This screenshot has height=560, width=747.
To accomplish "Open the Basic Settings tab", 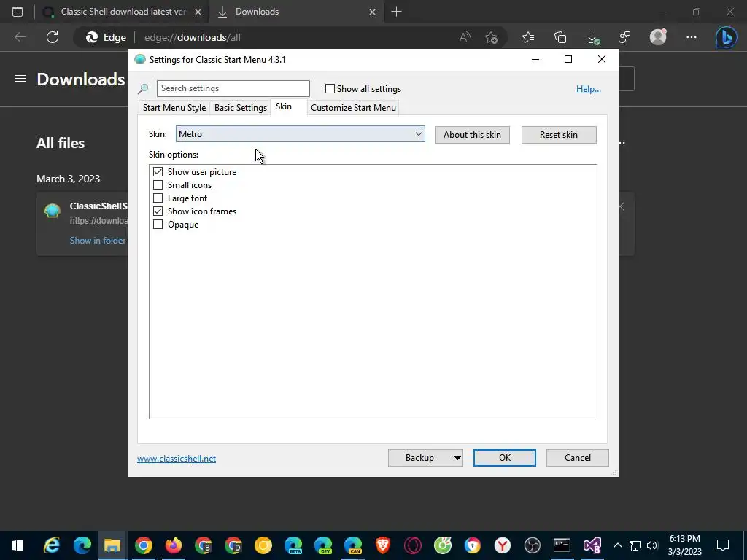I will (x=241, y=108).
